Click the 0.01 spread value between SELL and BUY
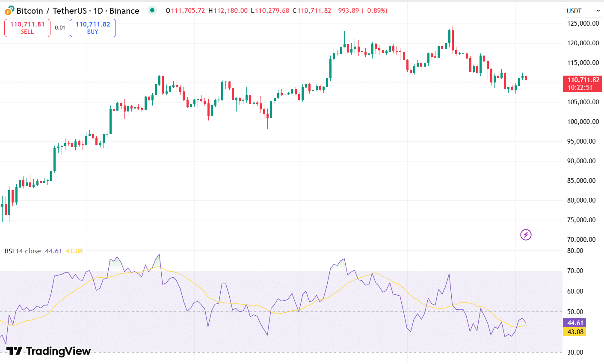604x364 pixels. (60, 27)
